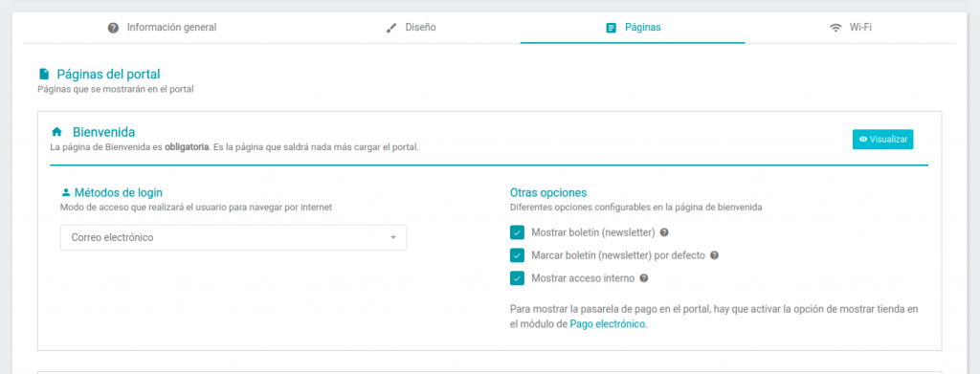The width and height of the screenshot is (980, 374).
Task: Click the Wi-Fi signal icon
Action: [x=835, y=28]
